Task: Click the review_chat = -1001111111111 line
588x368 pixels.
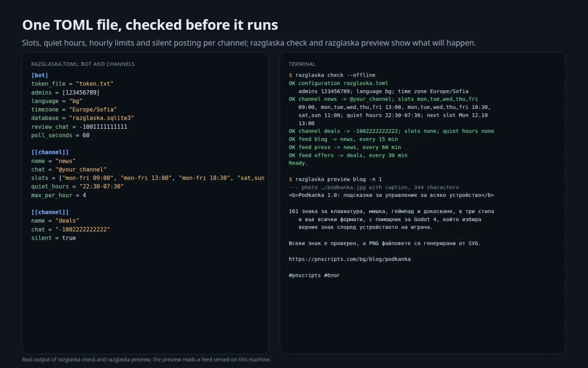Action: pyautogui.click(x=79, y=126)
